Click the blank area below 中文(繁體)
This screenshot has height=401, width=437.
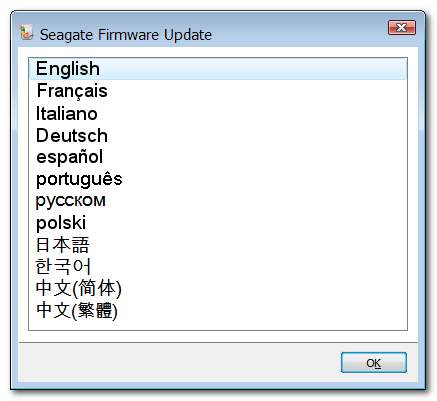218,325
